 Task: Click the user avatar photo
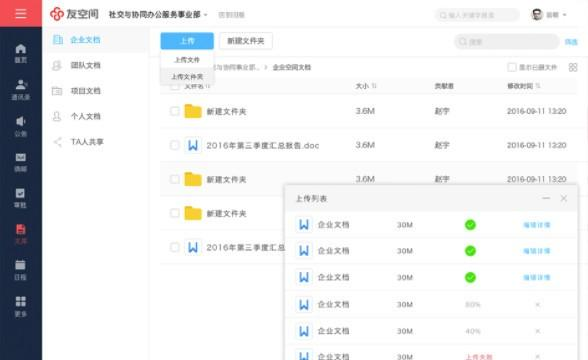click(537, 15)
